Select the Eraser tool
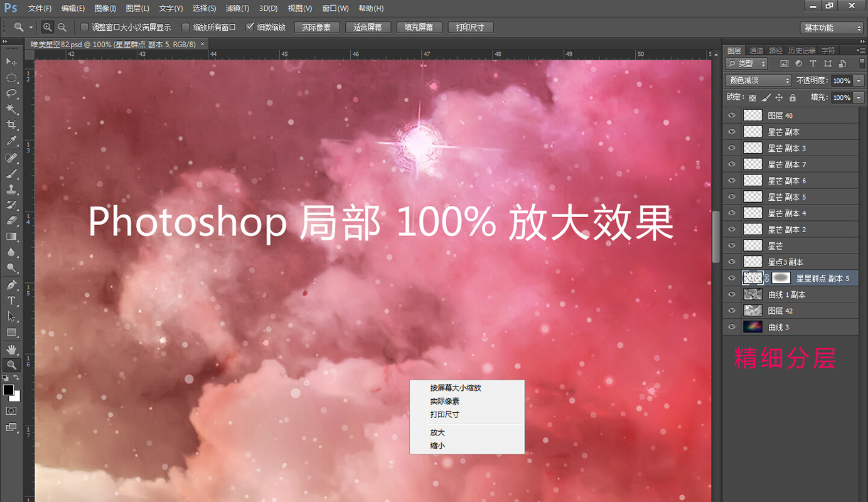 (11, 221)
